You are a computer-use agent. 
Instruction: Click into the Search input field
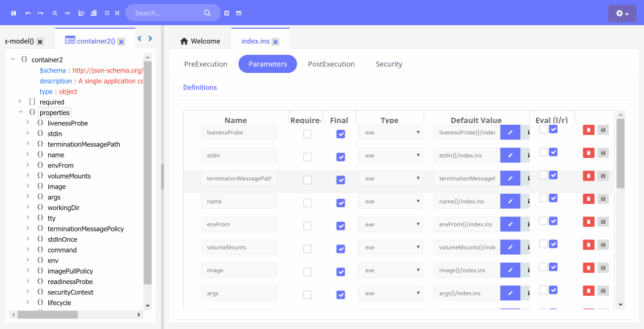pyautogui.click(x=166, y=13)
